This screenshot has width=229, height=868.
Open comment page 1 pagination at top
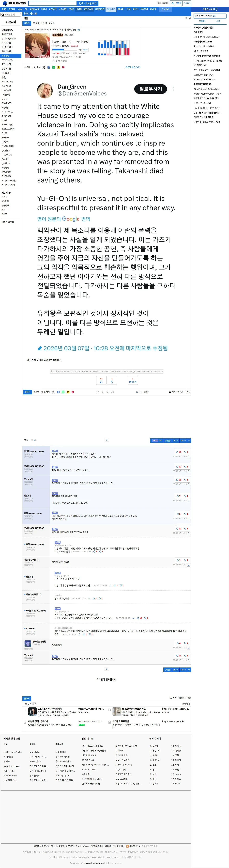(107, 439)
